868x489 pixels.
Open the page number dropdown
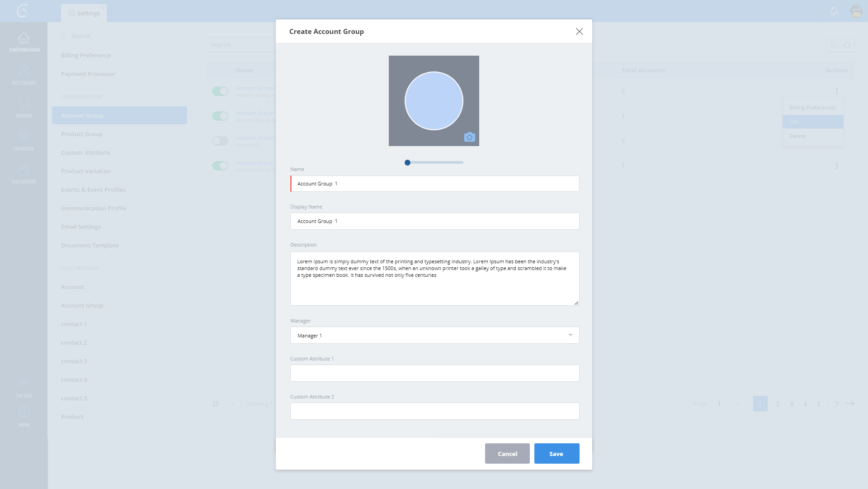pos(728,404)
